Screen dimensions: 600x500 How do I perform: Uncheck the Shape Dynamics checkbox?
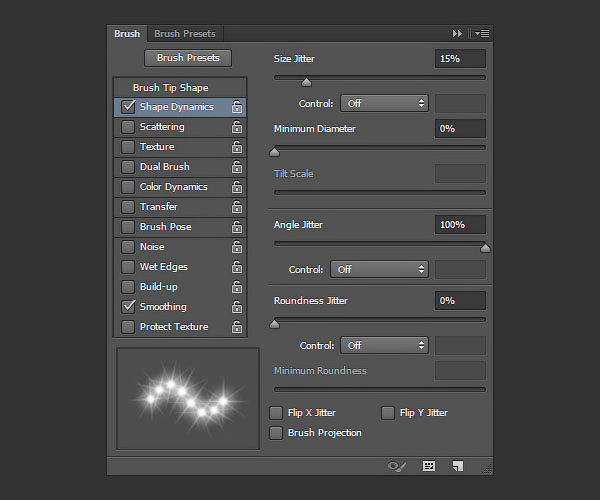(128, 107)
